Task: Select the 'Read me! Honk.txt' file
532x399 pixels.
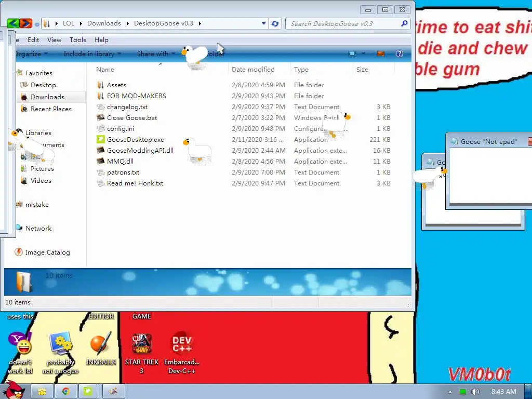Action: (135, 183)
